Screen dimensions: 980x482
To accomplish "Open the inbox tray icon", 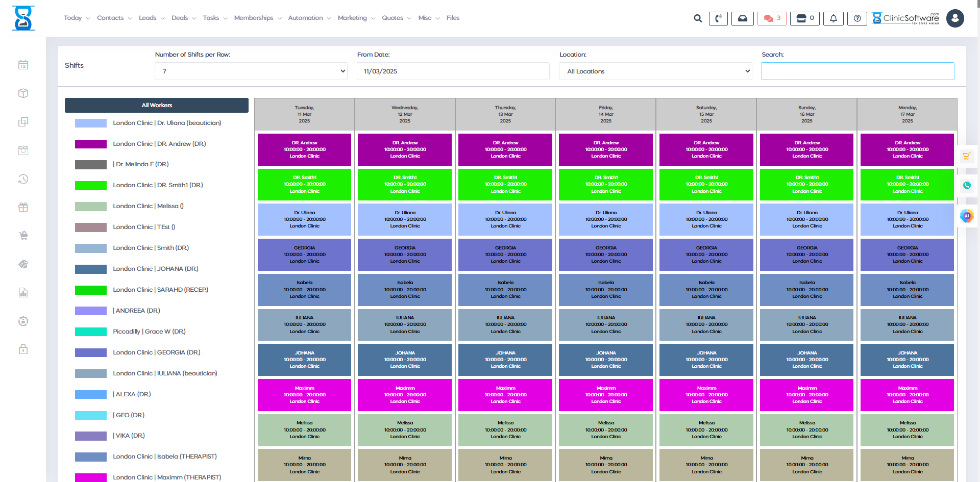I will click(x=742, y=18).
